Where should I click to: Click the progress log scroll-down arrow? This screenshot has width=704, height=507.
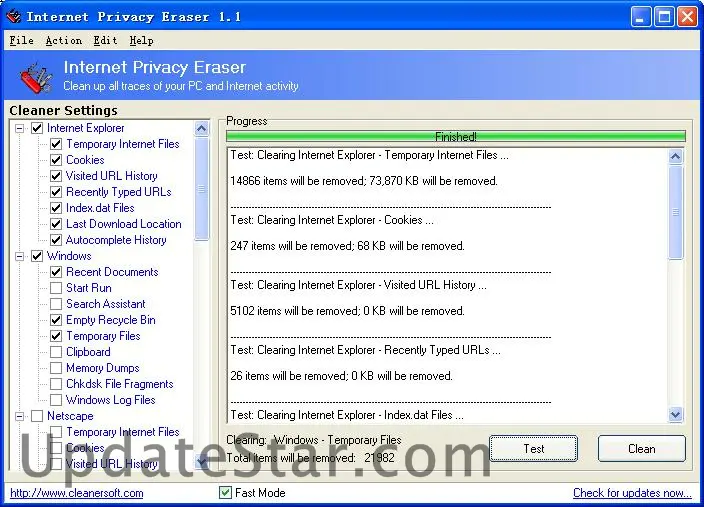pos(676,414)
